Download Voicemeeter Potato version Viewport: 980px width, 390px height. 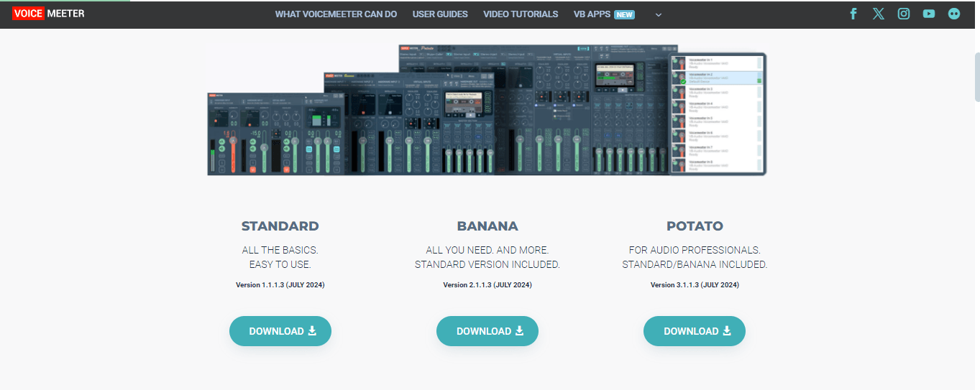(x=695, y=331)
